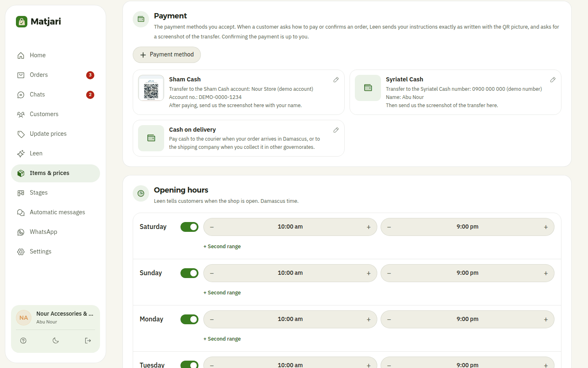Increase Monday opening time 10:00 am
This screenshot has width=588, height=368.
[x=369, y=319]
